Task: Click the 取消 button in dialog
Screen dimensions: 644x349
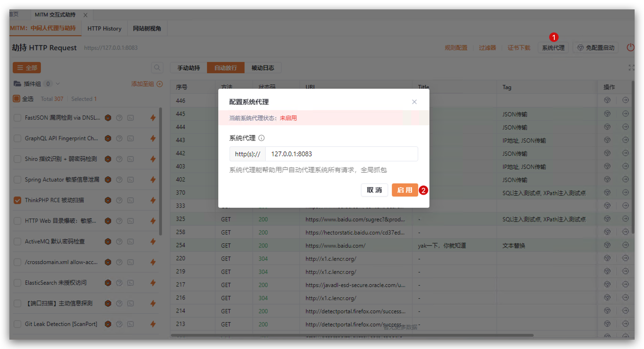Action: pyautogui.click(x=374, y=190)
